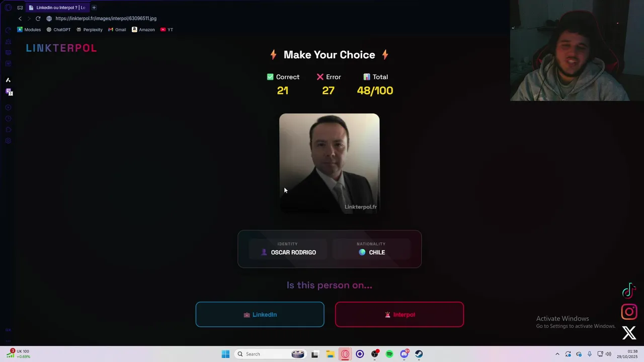This screenshot has height=362, width=644.
Task: Open the sidebar history clock icon
Action: tap(8, 119)
